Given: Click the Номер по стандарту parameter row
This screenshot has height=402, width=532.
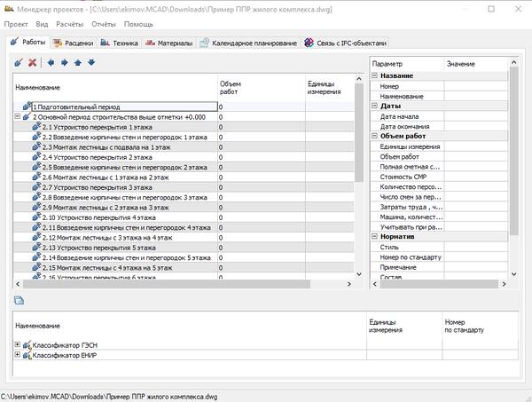Looking at the screenshot, I should click(x=439, y=257).
